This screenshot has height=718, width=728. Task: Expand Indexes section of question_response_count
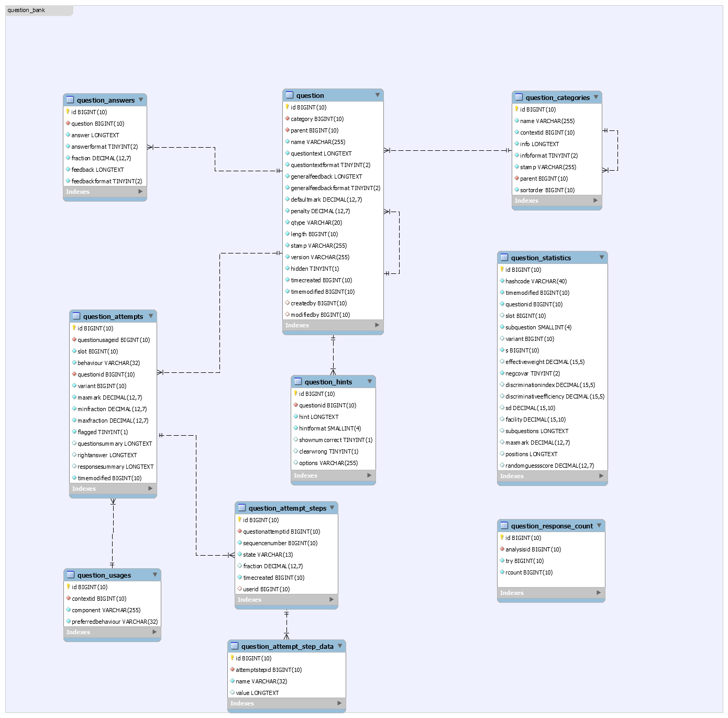point(599,593)
